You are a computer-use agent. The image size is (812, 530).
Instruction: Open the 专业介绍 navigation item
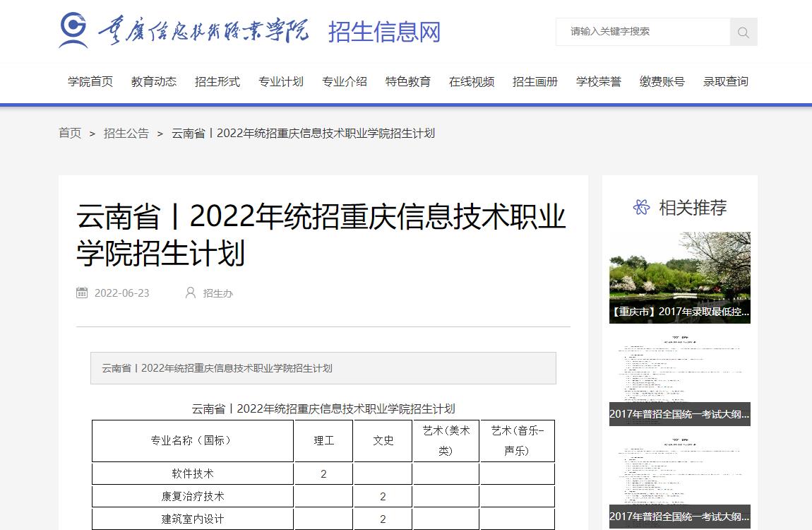pyautogui.click(x=345, y=82)
